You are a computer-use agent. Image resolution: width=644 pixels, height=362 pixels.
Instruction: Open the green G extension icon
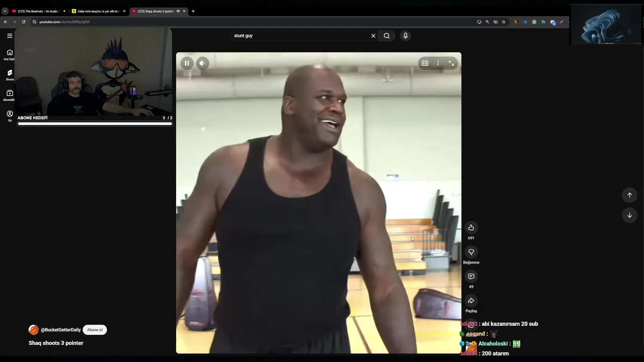pyautogui.click(x=534, y=22)
